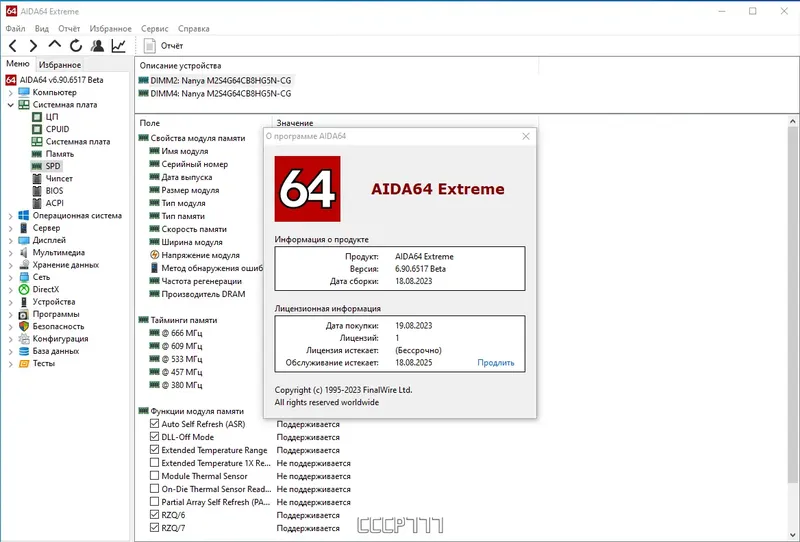Toggle Module Thermal Sensor checkbox
This screenshot has height=542, width=800.
155,476
